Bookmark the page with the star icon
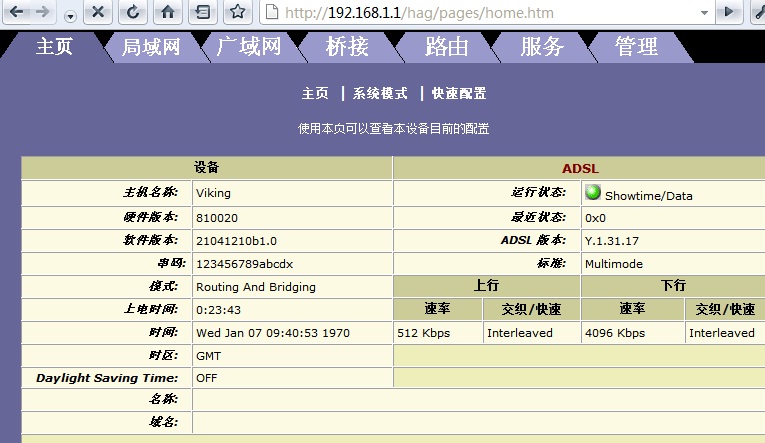 tap(237, 12)
